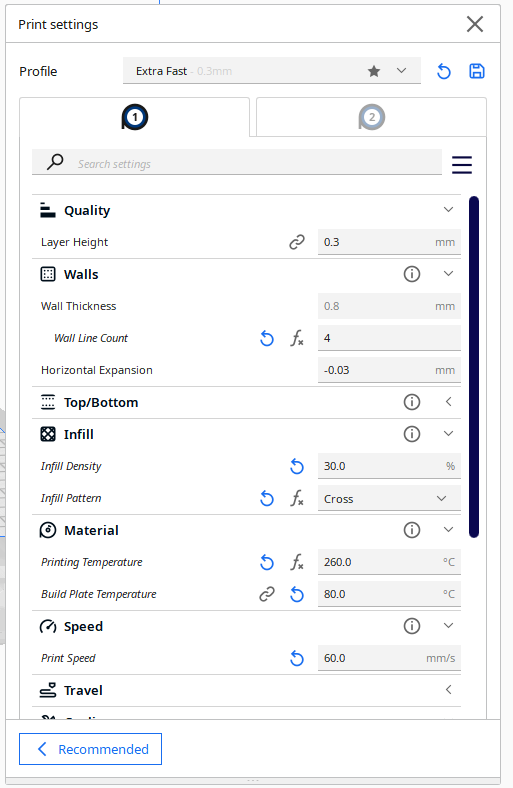Save the profile using the floppy disk icon
513x788 pixels.
[477, 71]
